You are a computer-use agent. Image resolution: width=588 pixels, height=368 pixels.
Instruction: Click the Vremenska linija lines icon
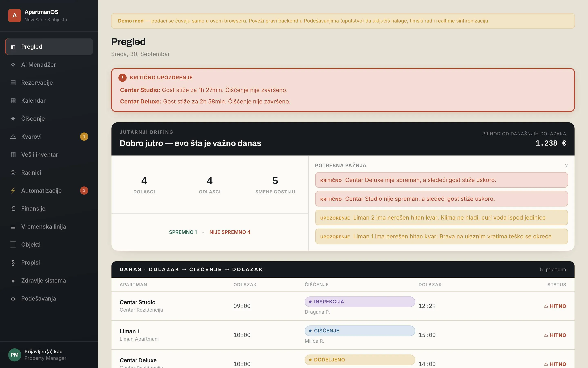[x=13, y=227]
